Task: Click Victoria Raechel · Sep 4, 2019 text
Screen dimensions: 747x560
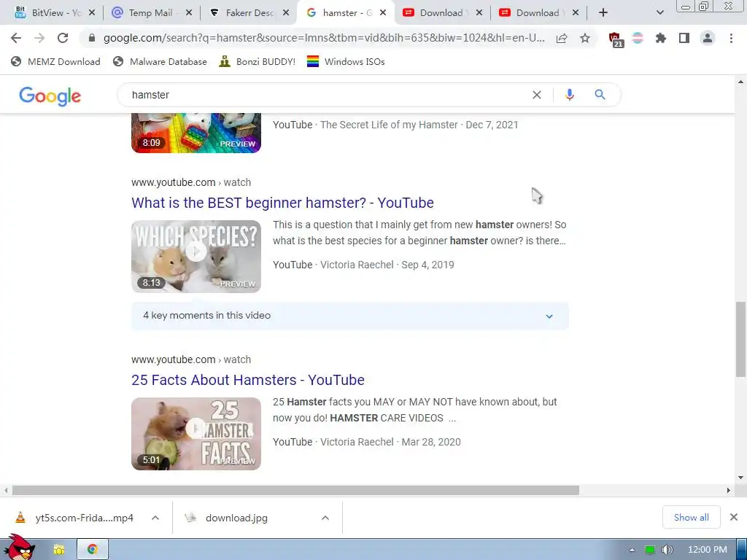Action: tap(387, 265)
